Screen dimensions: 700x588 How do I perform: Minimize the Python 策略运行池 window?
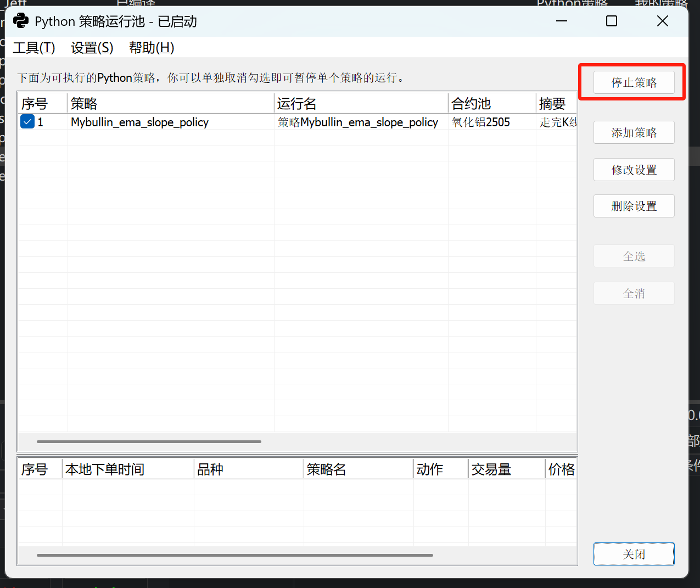click(562, 21)
